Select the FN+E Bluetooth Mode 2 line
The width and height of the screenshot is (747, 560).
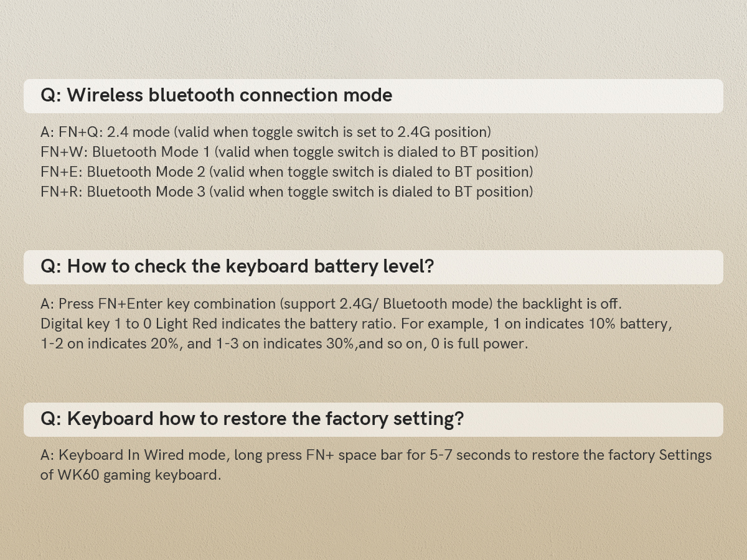286,172
